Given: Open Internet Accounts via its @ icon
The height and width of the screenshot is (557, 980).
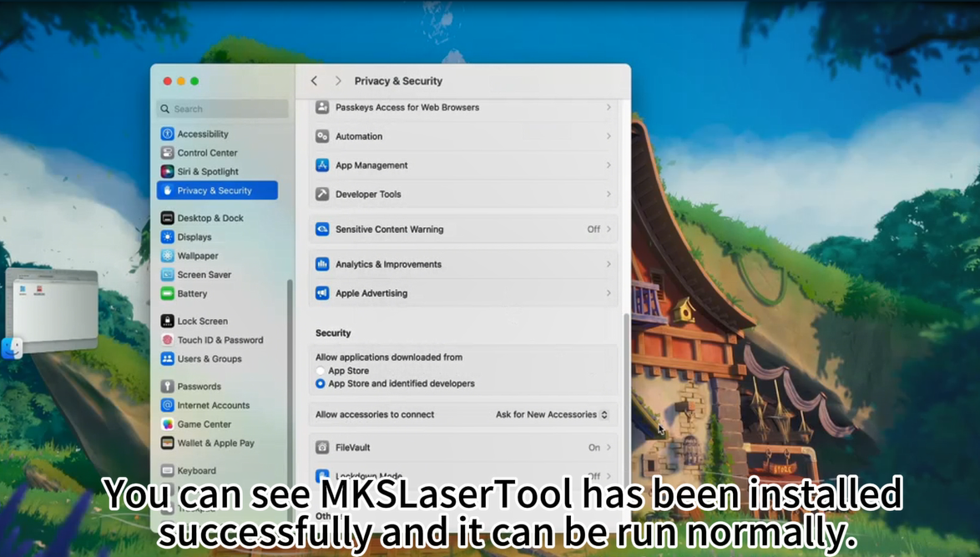Looking at the screenshot, I should tap(167, 405).
